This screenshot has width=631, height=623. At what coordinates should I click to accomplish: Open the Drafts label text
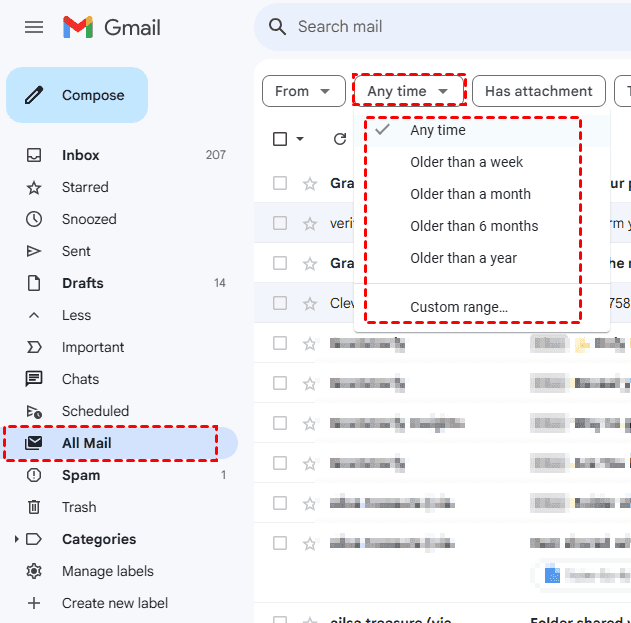(x=83, y=283)
